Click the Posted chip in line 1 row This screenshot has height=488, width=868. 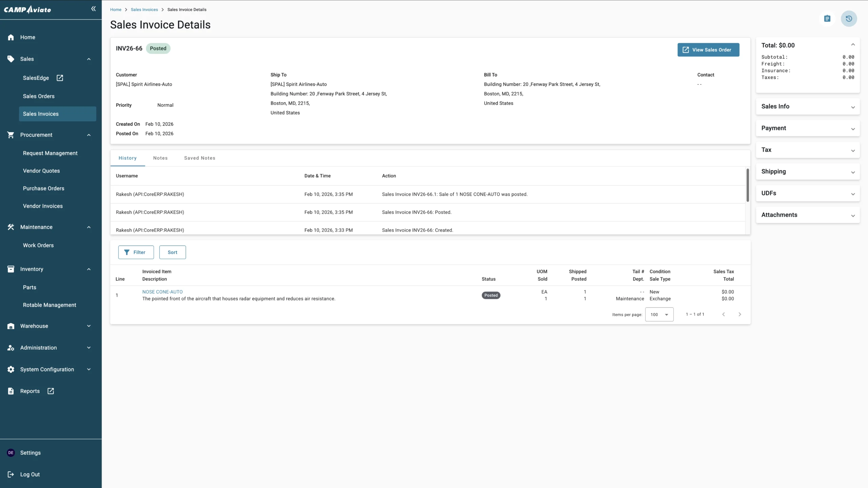(x=491, y=295)
